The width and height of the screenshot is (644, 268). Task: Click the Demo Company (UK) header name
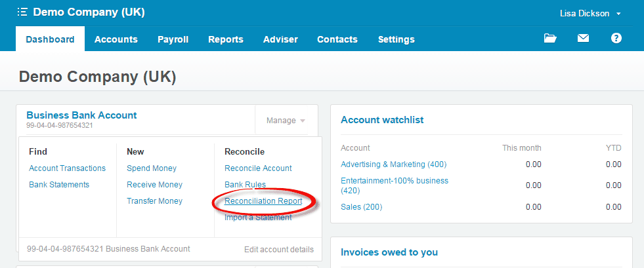pyautogui.click(x=89, y=12)
